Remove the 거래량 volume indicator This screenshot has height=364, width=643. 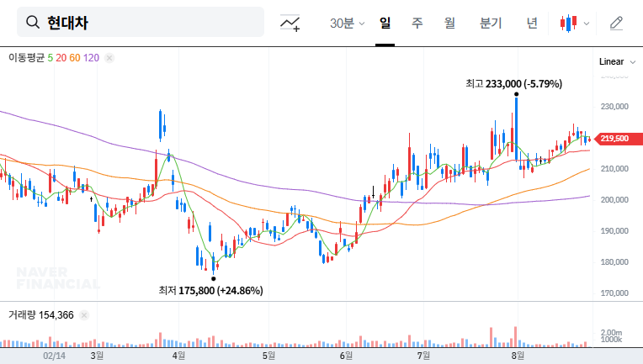pyautogui.click(x=84, y=315)
